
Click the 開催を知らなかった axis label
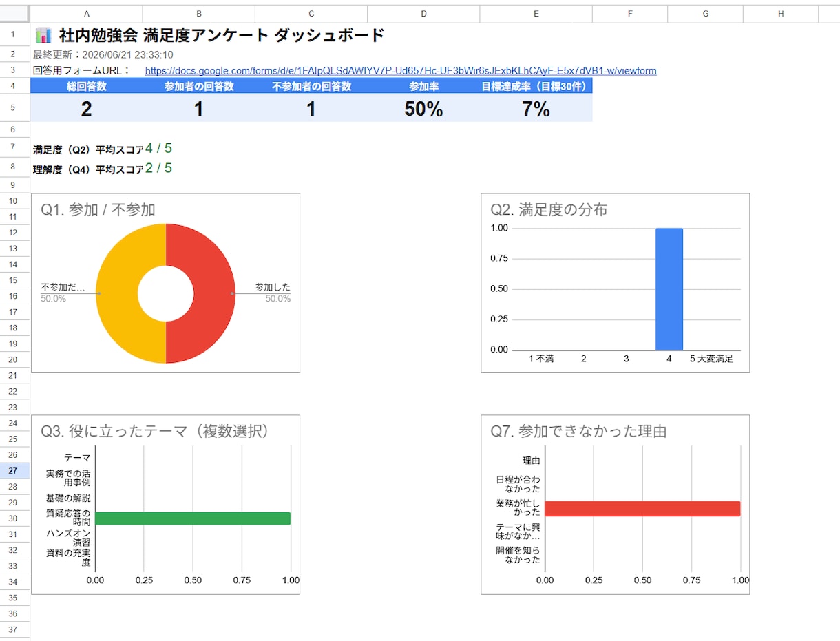(518, 554)
